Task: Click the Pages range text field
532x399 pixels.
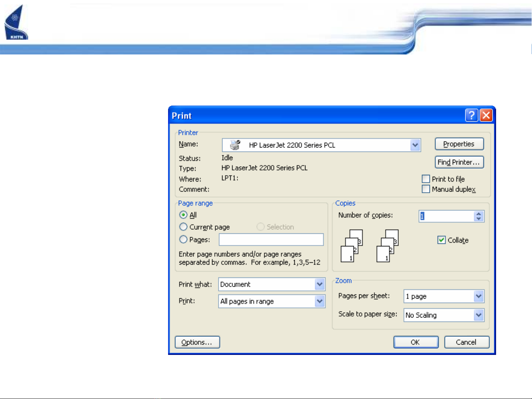Action: 271,240
